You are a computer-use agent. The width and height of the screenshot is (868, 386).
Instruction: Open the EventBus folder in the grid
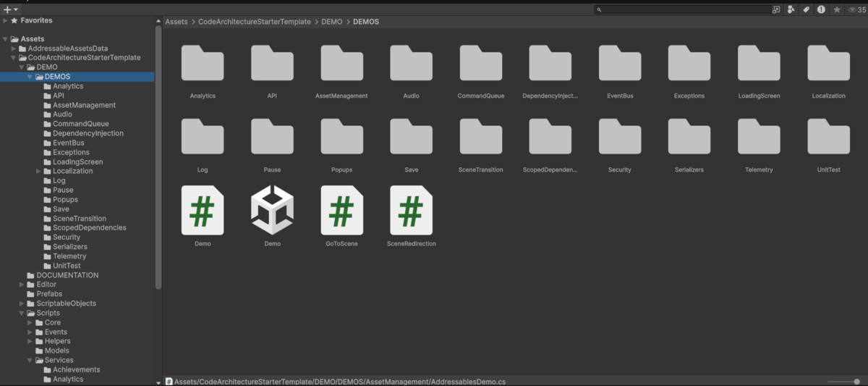[x=620, y=64]
